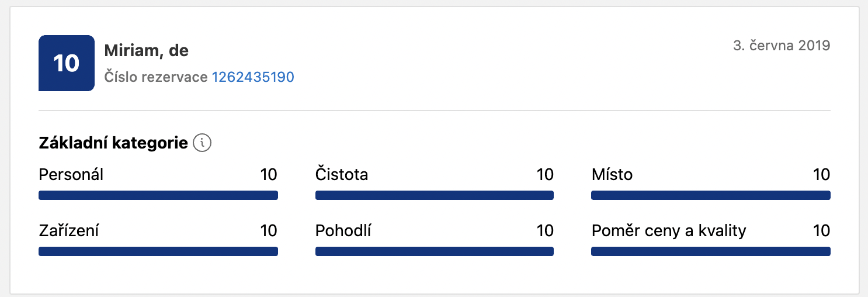Click the Místo rating bar
The height and width of the screenshot is (297, 868).
[711, 195]
